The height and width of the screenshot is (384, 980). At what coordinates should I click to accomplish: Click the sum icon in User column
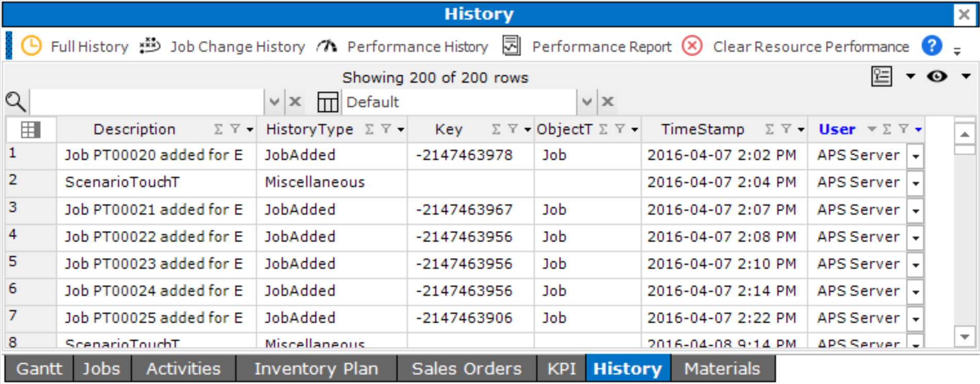tap(887, 129)
